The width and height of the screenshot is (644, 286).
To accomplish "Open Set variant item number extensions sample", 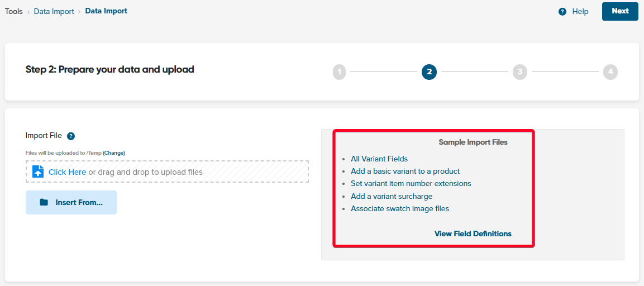I will [411, 183].
